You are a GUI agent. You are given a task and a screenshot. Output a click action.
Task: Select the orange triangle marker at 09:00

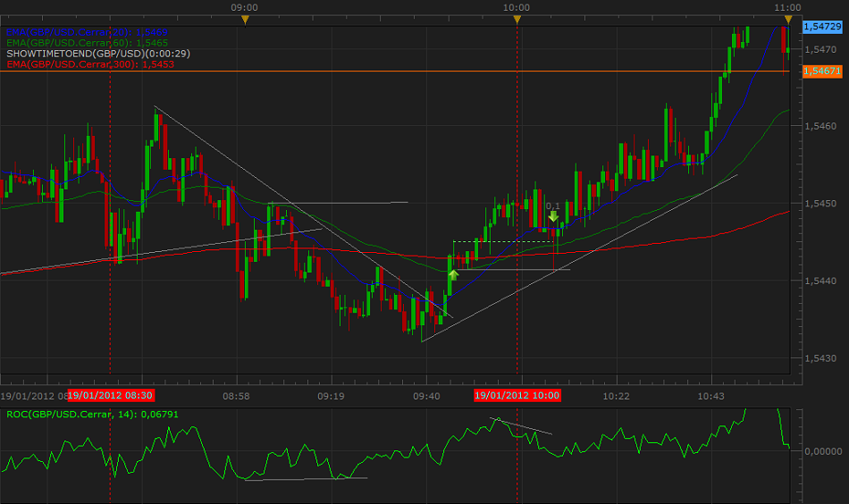(x=245, y=20)
